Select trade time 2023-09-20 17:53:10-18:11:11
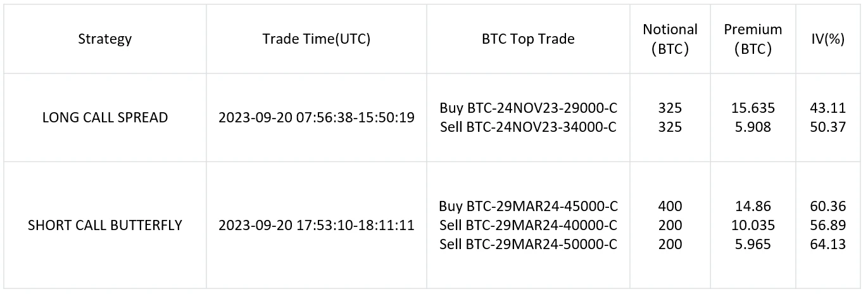Viewport: 868px width, 296px height. pos(317,225)
